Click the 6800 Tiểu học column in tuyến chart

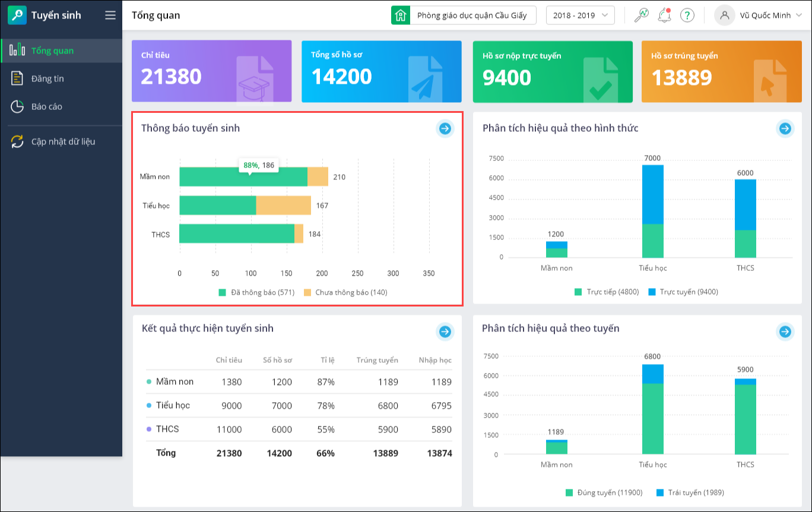point(652,409)
